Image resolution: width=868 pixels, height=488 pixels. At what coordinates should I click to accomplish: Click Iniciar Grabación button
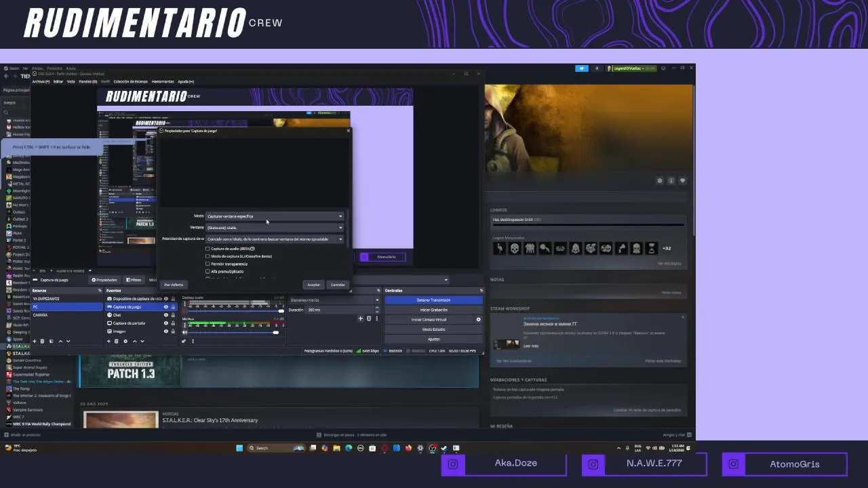pyautogui.click(x=433, y=310)
